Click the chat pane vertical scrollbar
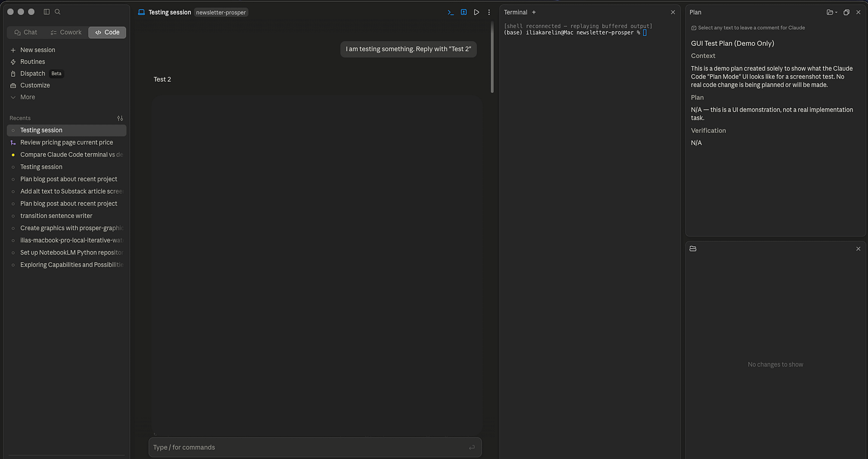 [492, 57]
